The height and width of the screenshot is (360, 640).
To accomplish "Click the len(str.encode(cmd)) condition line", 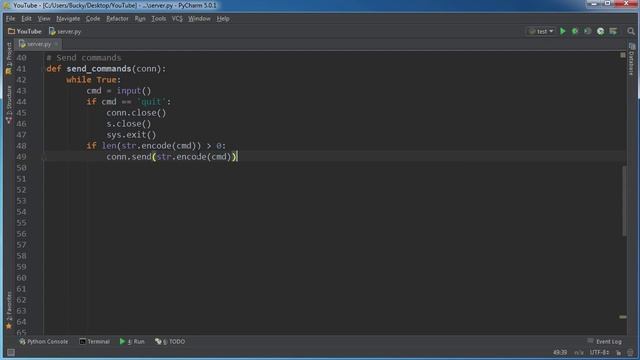I will (x=156, y=146).
